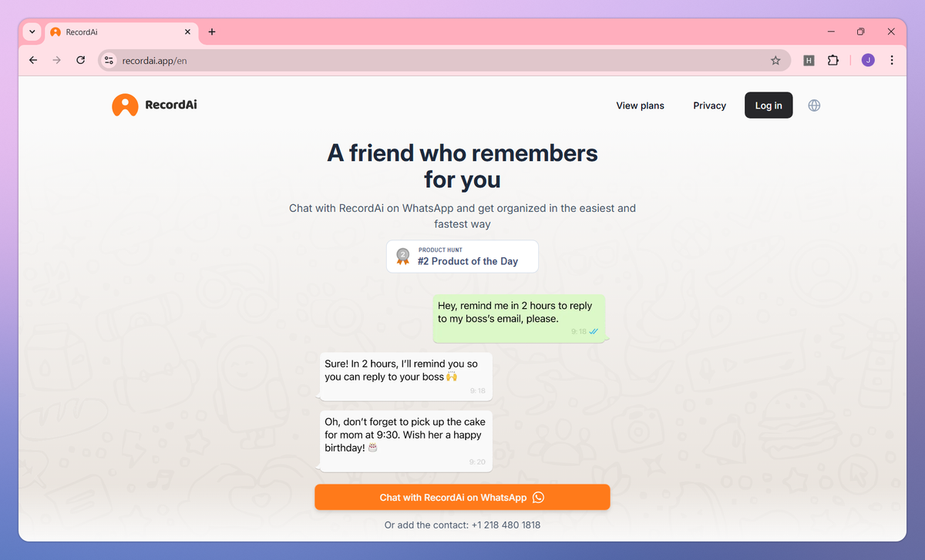Click the browser back arrow
This screenshot has height=560, width=925.
[32, 60]
